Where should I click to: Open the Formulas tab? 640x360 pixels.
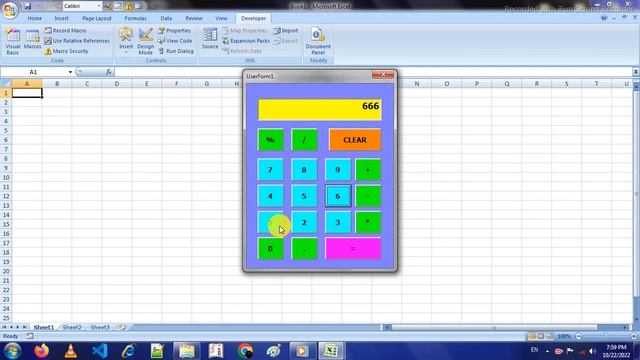pos(136,18)
